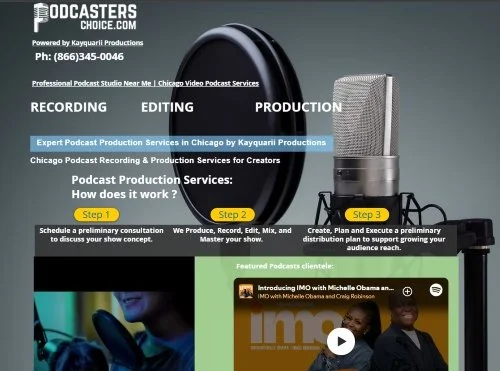Click the 'Podcast Production Services: How does it work?' heading
This screenshot has height=371, width=500.
[152, 187]
